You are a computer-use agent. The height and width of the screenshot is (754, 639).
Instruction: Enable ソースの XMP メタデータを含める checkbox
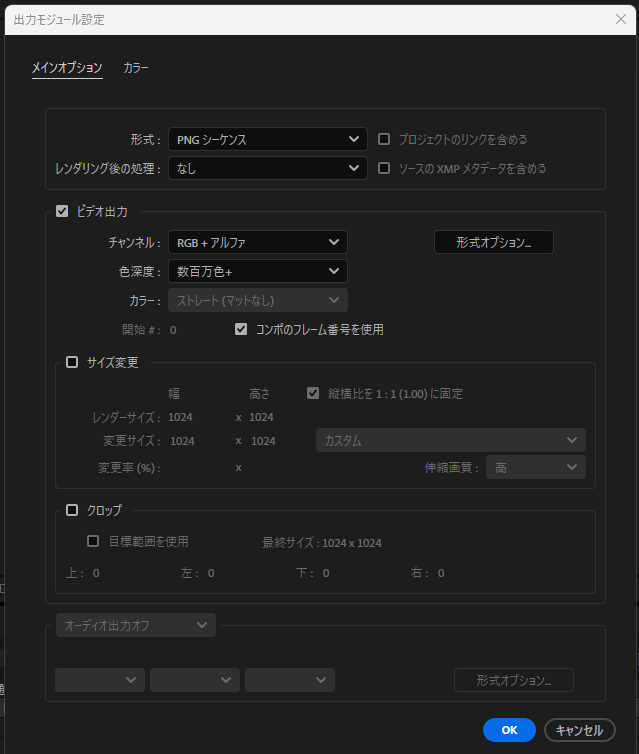[x=384, y=168]
